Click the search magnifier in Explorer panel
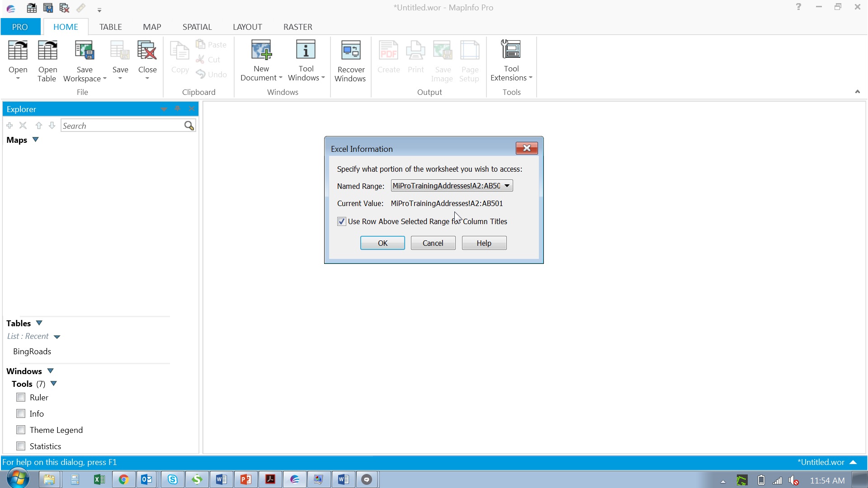This screenshot has width=868, height=488. click(189, 126)
